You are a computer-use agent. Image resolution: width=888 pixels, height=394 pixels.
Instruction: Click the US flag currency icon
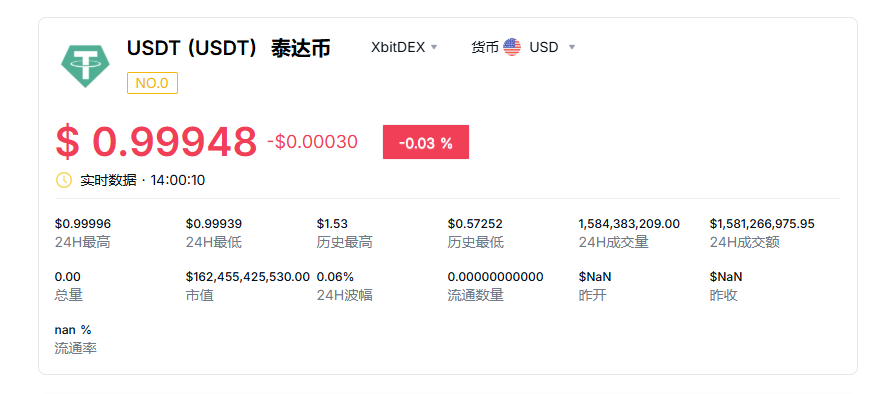coord(512,47)
